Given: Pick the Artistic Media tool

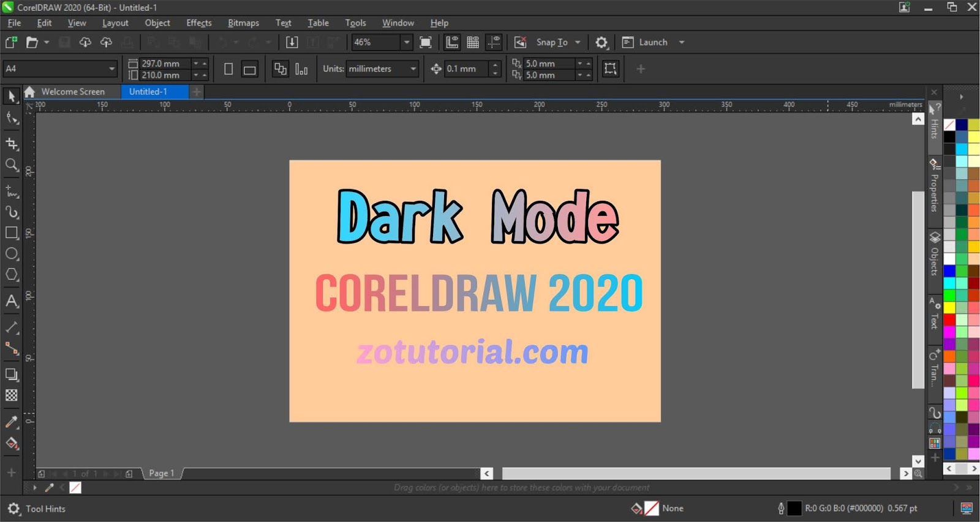Looking at the screenshot, I should coord(12,212).
